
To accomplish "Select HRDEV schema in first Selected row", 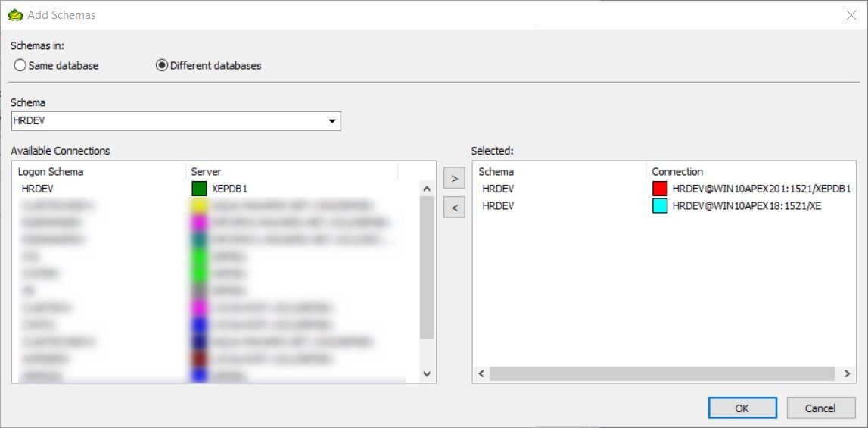I will pyautogui.click(x=498, y=189).
